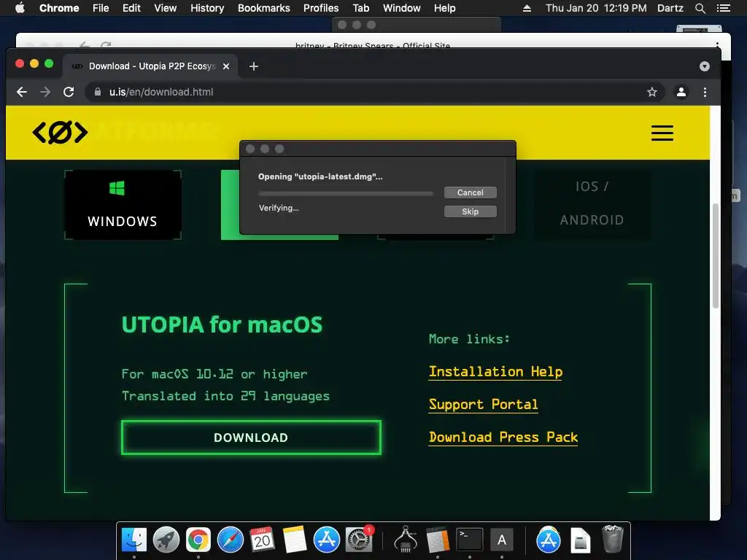Open Chrome profile avatar button
This screenshot has height=560, width=747.
click(x=681, y=92)
